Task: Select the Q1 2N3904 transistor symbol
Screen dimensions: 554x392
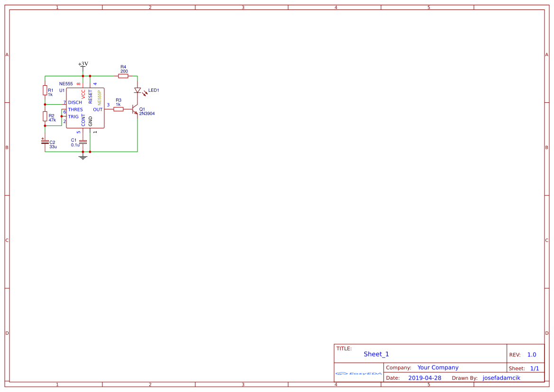Action: (135, 109)
